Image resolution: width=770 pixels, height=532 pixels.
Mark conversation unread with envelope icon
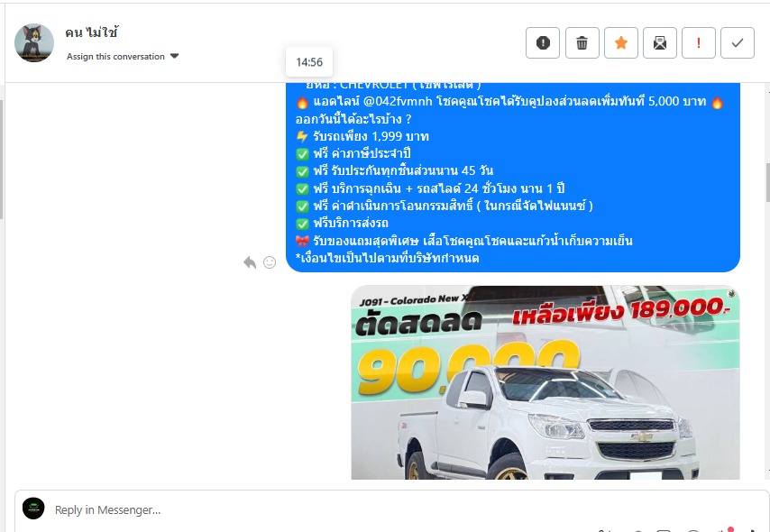pos(659,42)
